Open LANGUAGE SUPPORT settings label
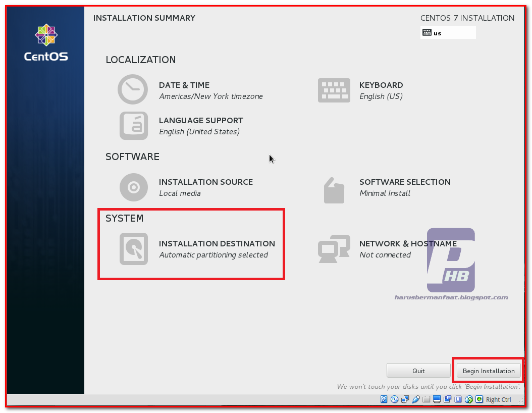 (x=201, y=121)
